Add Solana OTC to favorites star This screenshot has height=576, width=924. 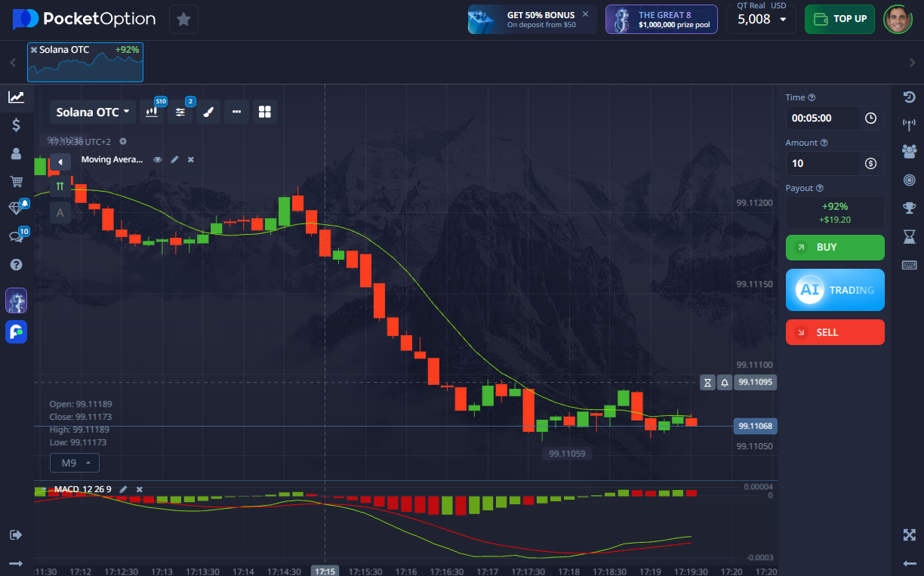click(x=183, y=19)
